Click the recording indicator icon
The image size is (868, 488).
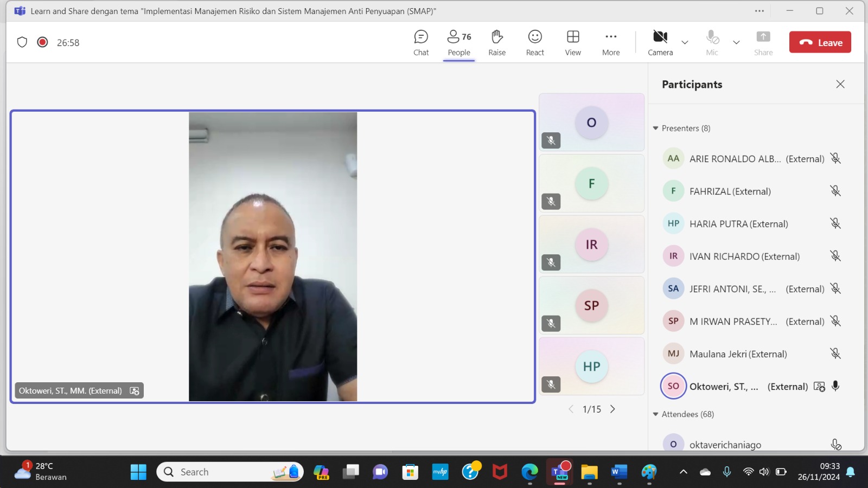(42, 42)
